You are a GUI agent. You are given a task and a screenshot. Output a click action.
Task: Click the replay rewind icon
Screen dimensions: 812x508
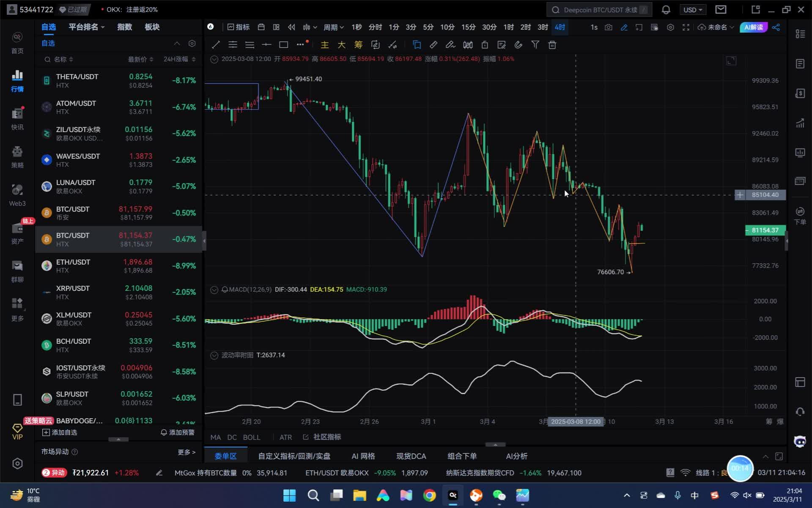(x=291, y=27)
